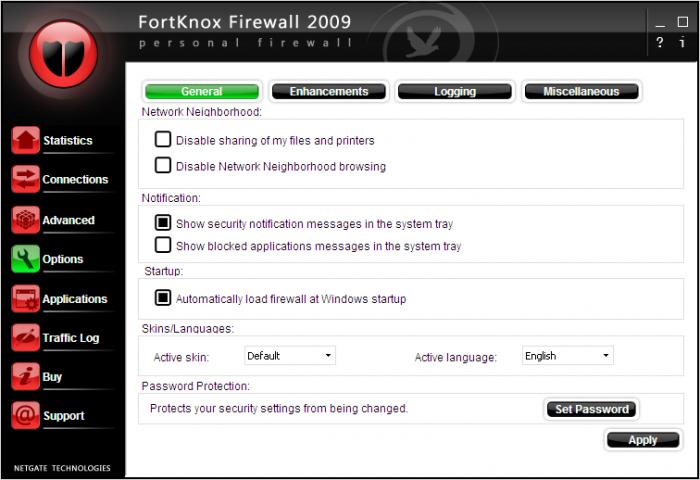Switch to the Enhancements tab
700x480 pixels.
(x=329, y=92)
